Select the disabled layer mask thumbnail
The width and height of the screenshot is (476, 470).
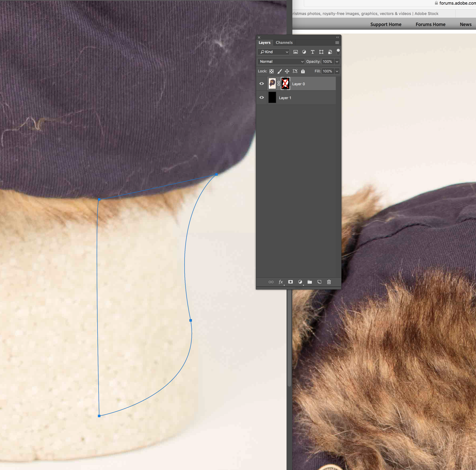[285, 84]
